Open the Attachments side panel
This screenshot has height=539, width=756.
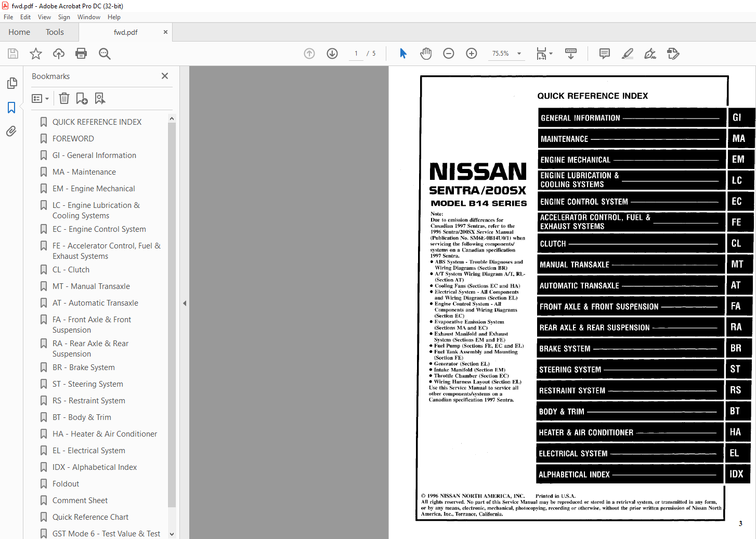coord(11,132)
